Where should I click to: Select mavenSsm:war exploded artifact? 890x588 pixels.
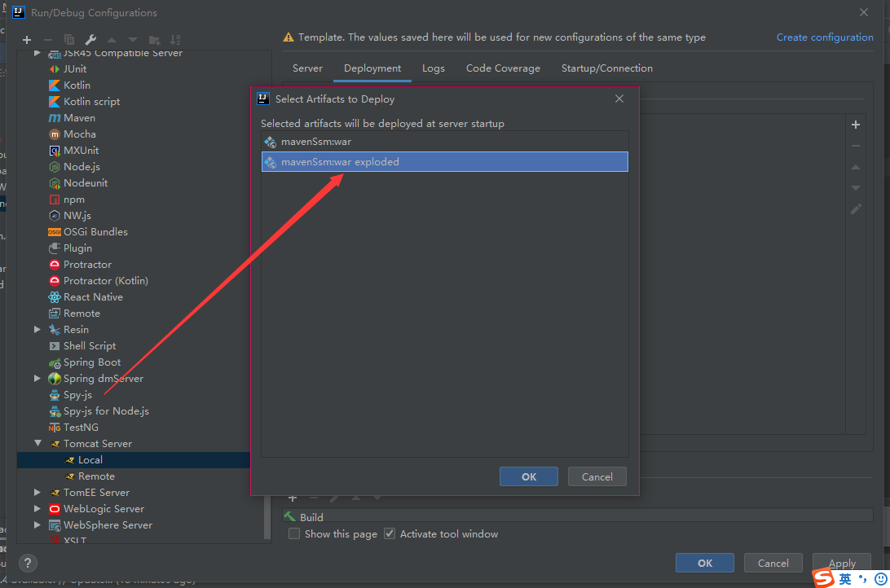tap(444, 161)
